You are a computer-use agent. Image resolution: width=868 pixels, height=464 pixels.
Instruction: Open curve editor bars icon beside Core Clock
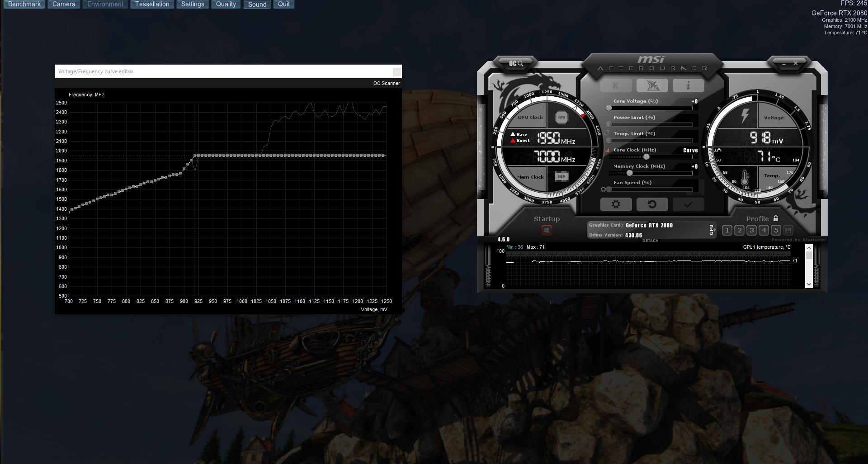coord(607,150)
